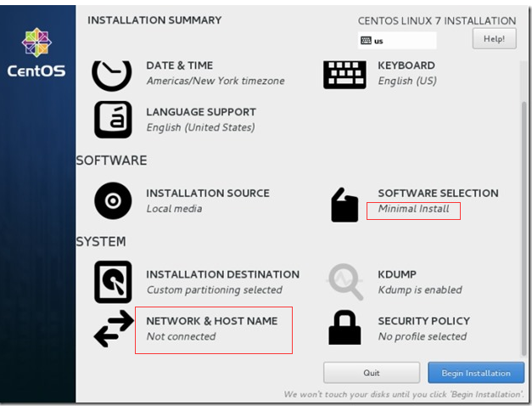This screenshot has width=532, height=411.
Task: Click Custom partitioning selected text
Action: click(x=214, y=290)
